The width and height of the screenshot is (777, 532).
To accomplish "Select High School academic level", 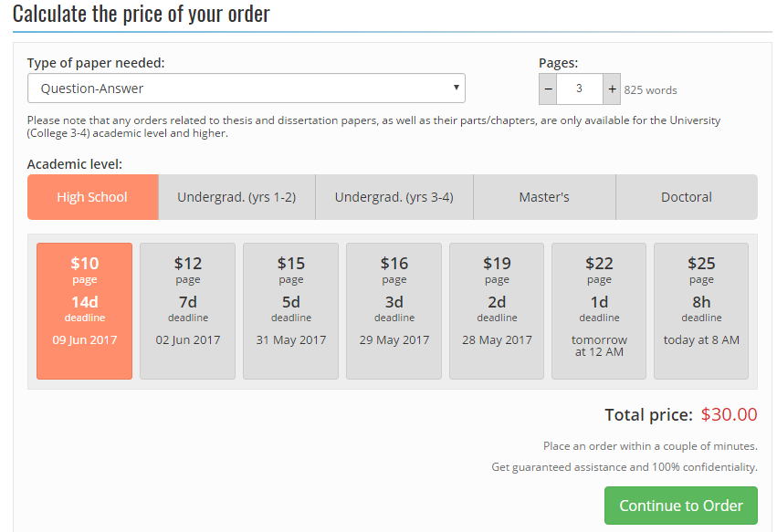I will [x=92, y=197].
